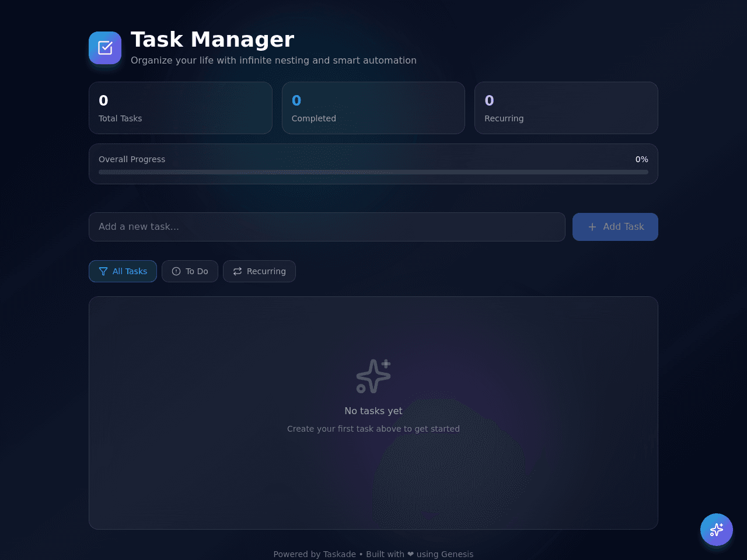Click the Overall Progress bar
747x560 pixels.
(373, 172)
